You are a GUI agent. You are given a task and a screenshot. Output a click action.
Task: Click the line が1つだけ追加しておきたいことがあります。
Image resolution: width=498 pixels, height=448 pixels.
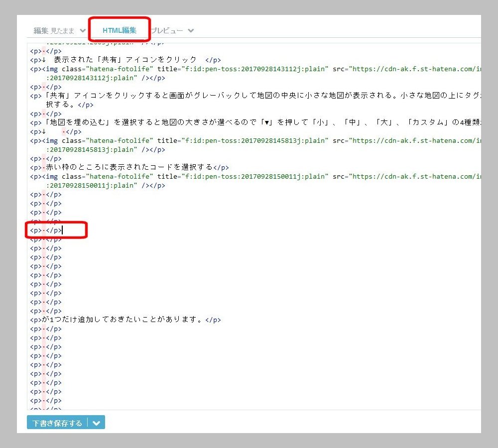125,320
